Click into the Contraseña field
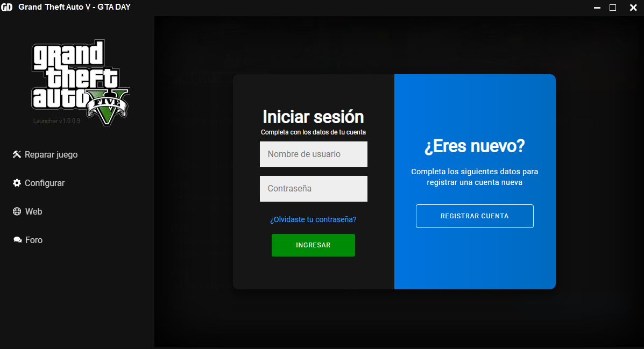The image size is (644, 349). [x=313, y=189]
